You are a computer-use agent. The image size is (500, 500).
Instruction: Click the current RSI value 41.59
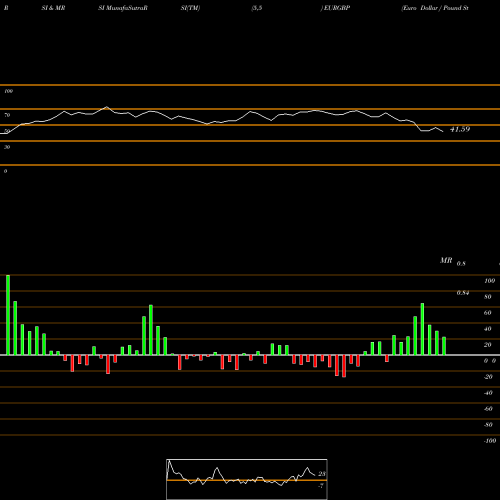(460, 129)
